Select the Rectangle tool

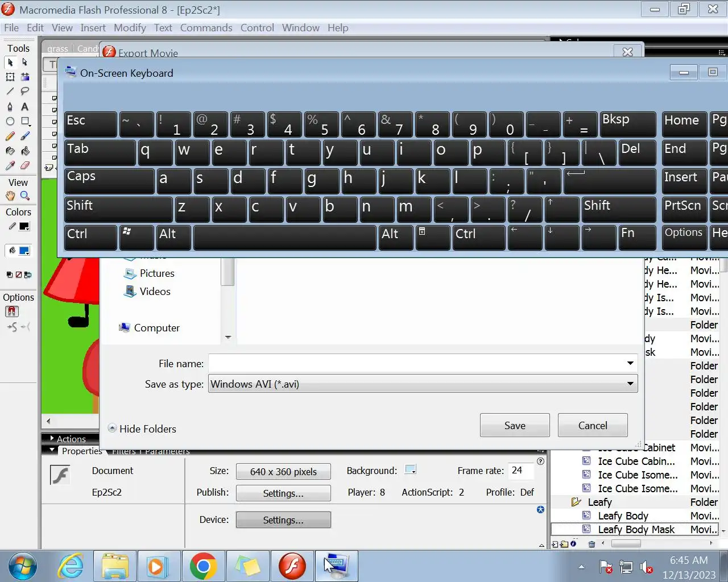pyautogui.click(x=25, y=121)
